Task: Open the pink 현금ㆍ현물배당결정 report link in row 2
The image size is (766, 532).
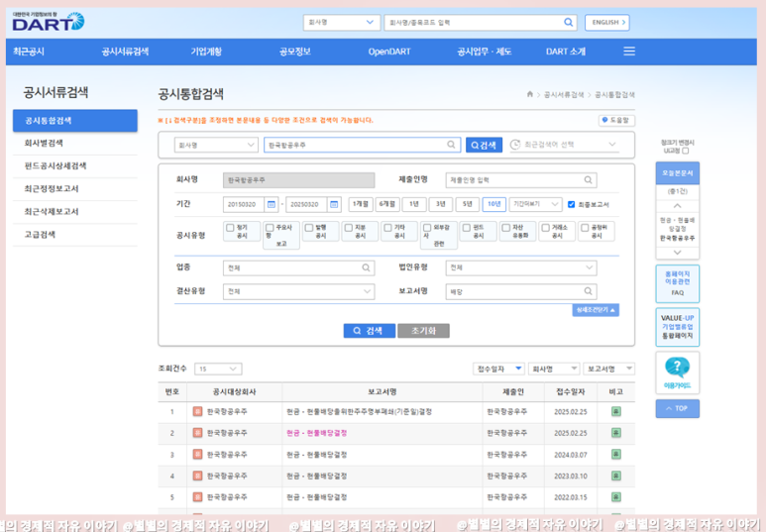Action: coord(316,433)
